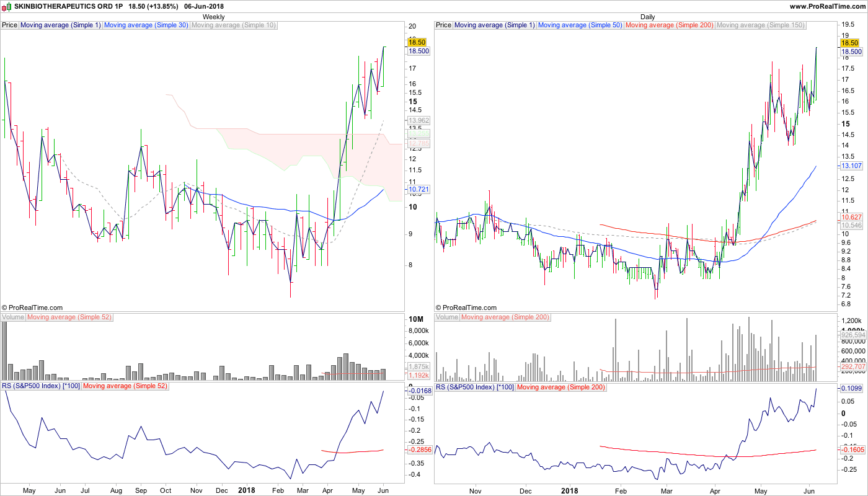Select the Daily chart title
This screenshot has width=868, height=496.
pos(648,17)
